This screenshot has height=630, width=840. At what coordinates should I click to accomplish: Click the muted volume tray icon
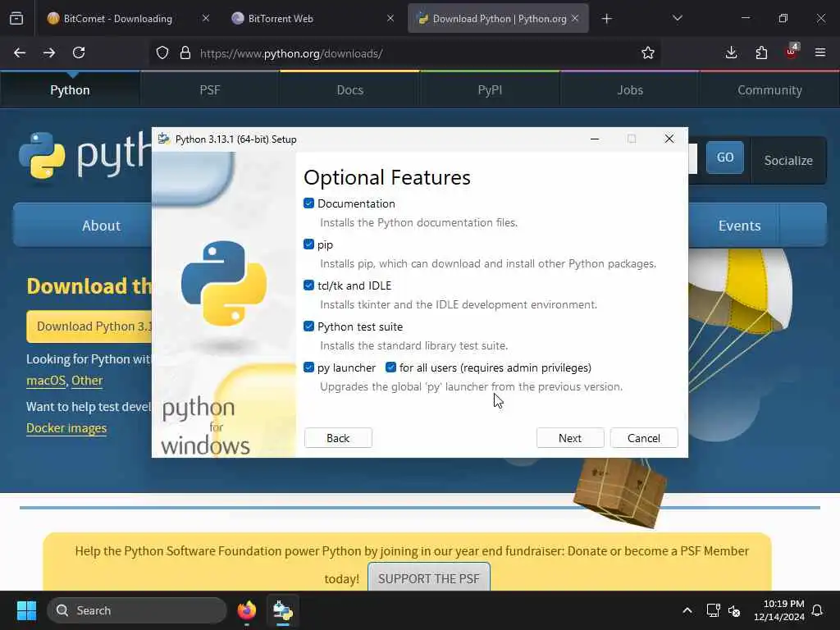coord(734,610)
